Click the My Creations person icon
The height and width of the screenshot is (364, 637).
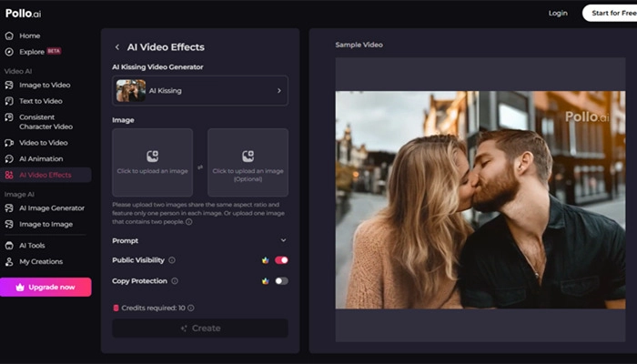pyautogui.click(x=9, y=262)
